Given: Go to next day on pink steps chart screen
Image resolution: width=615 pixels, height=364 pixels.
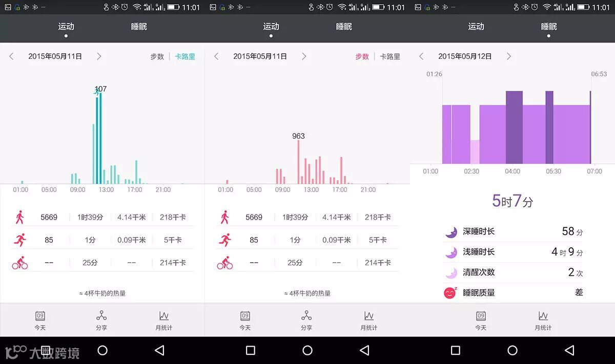Looking at the screenshot, I should [304, 56].
